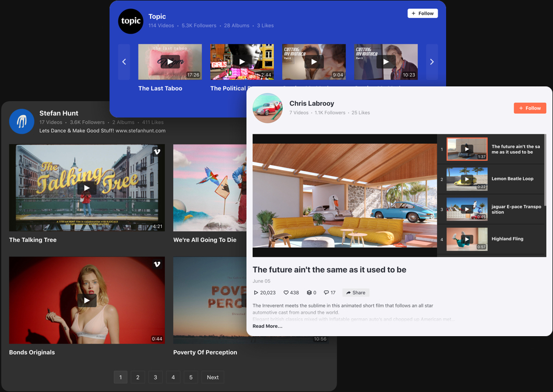Image resolution: width=553 pixels, height=392 pixels.
Task: Follow the Topic channel
Action: [422, 13]
